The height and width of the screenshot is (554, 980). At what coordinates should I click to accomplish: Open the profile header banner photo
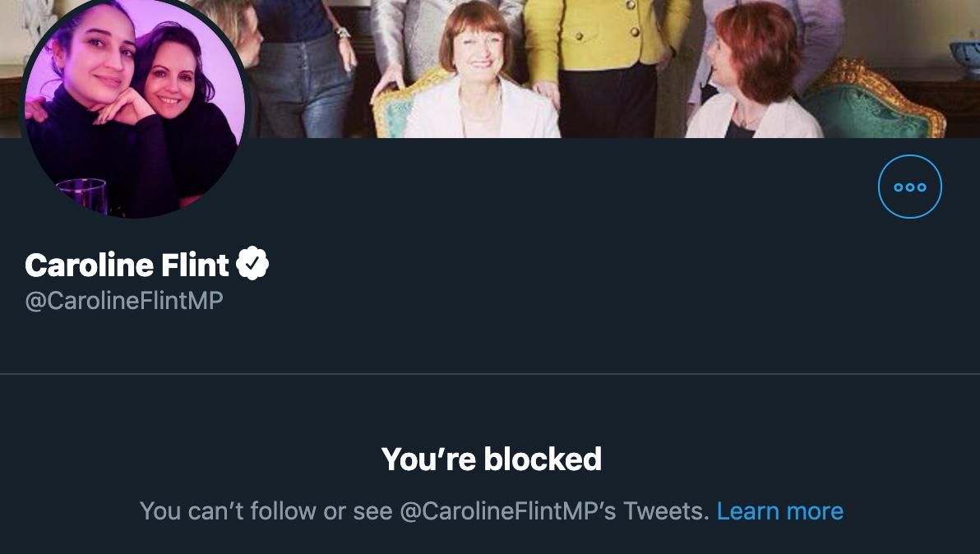click(600, 69)
